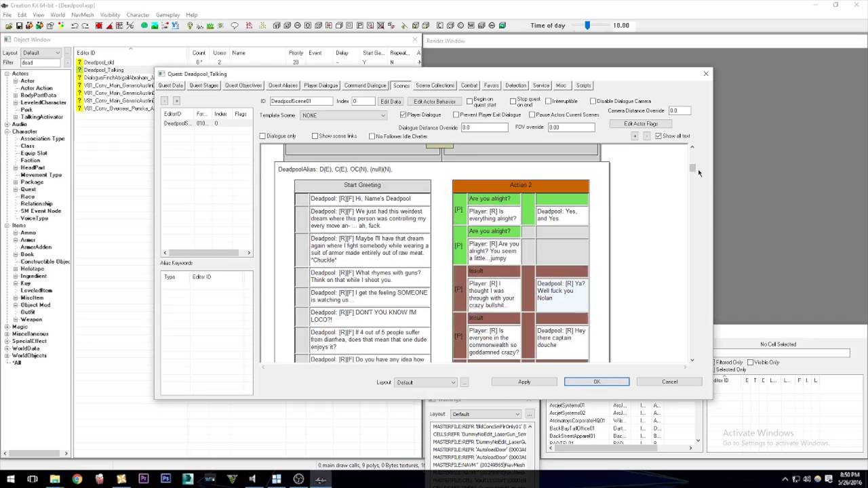
Task: Collapse the Items tree node
Action: [6, 225]
